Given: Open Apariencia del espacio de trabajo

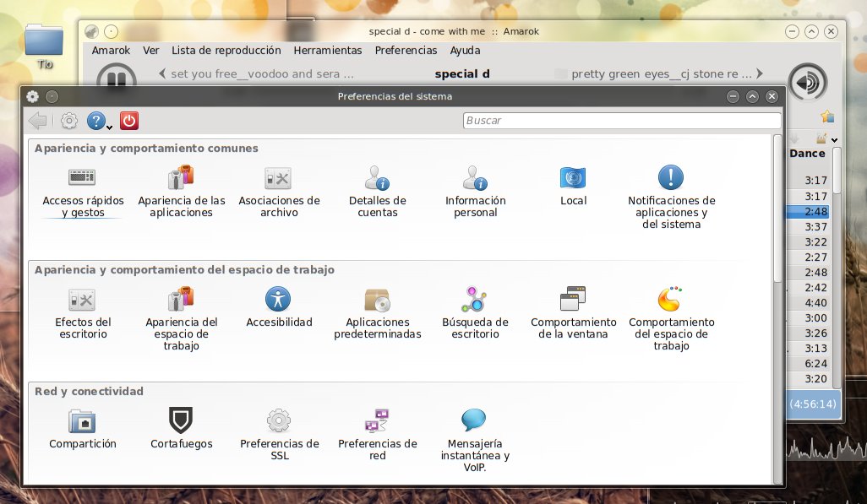Looking at the screenshot, I should click(x=182, y=319).
